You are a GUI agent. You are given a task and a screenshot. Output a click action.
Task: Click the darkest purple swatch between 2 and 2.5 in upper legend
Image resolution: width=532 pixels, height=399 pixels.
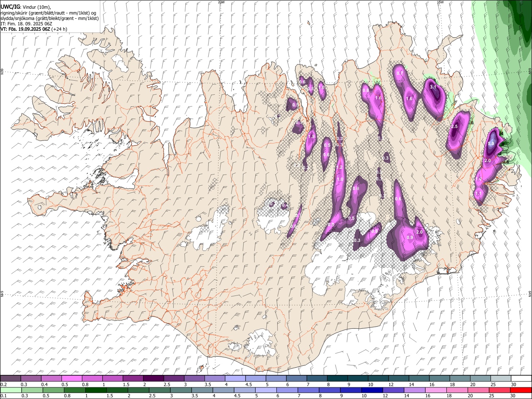click(153, 379)
